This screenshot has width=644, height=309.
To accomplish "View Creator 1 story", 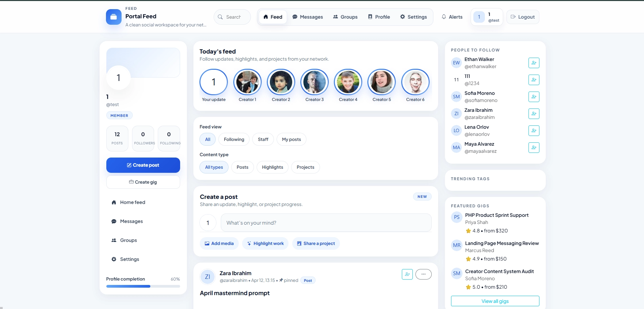I will click(x=248, y=82).
